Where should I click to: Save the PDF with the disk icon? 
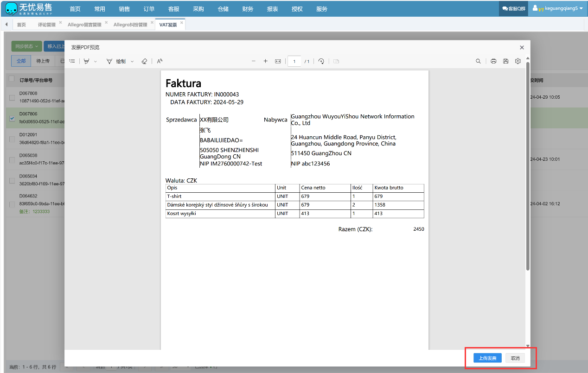pos(505,61)
